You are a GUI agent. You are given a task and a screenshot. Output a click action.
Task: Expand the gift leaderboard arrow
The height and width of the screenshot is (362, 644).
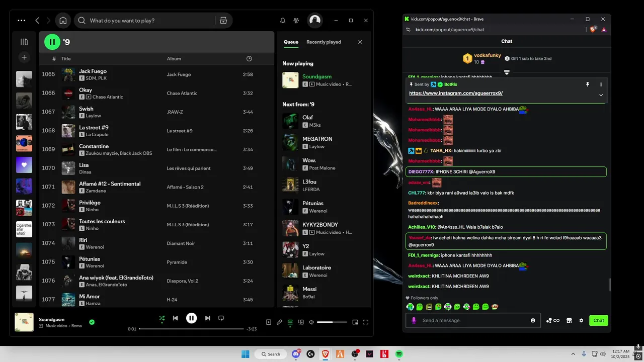pyautogui.click(x=507, y=72)
